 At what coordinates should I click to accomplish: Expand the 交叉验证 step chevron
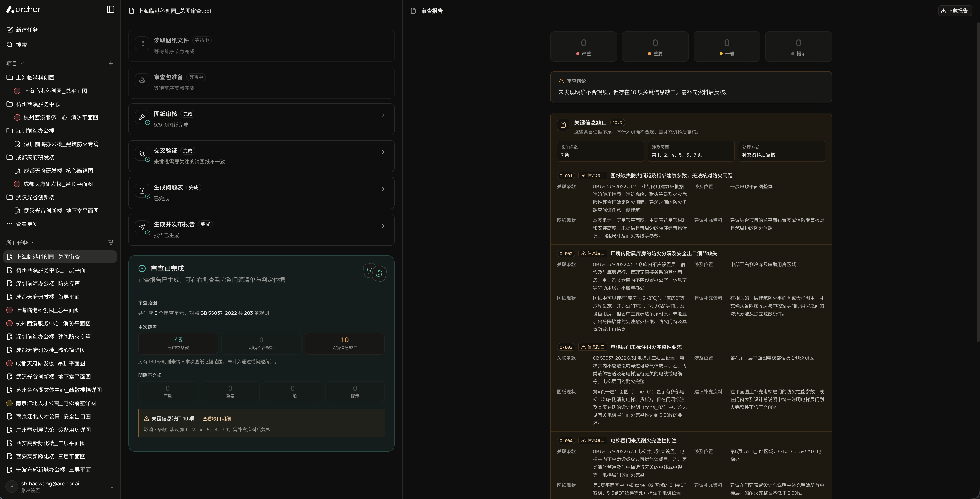coord(383,152)
